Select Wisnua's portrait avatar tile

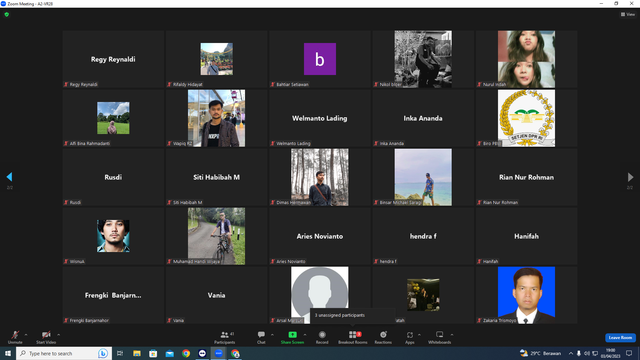tap(113, 236)
